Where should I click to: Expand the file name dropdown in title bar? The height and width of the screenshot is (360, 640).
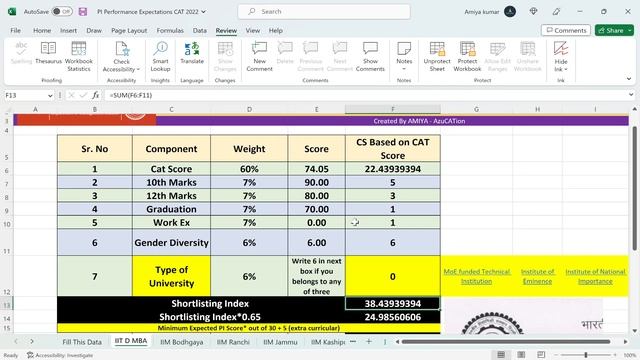pos(204,12)
